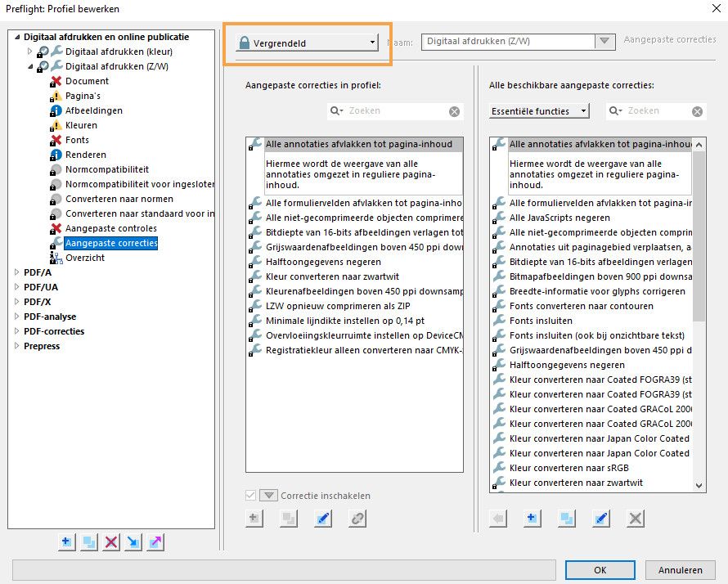
Task: Click the unlink chain icon under profile corrections
Action: (357, 518)
